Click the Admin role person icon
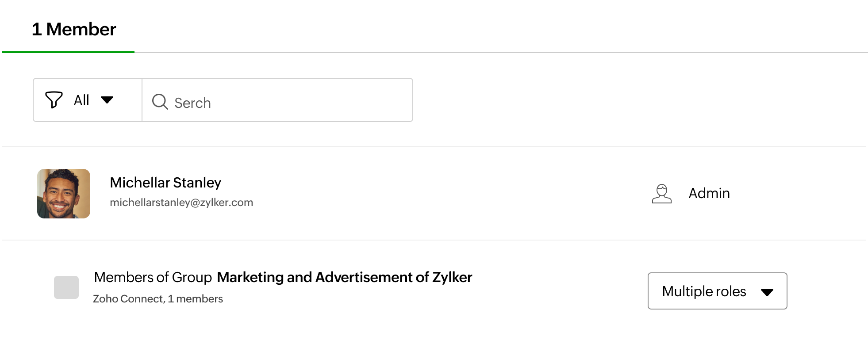 tap(661, 194)
